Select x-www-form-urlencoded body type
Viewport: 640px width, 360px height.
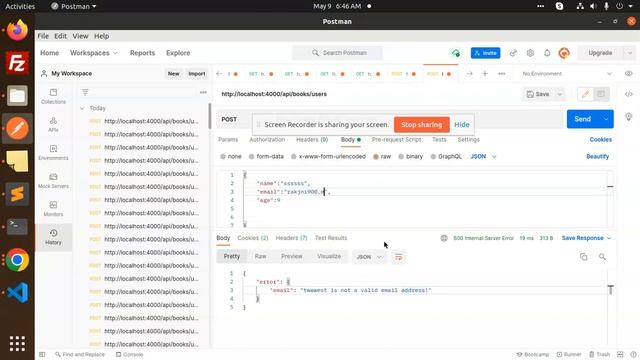[328, 156]
